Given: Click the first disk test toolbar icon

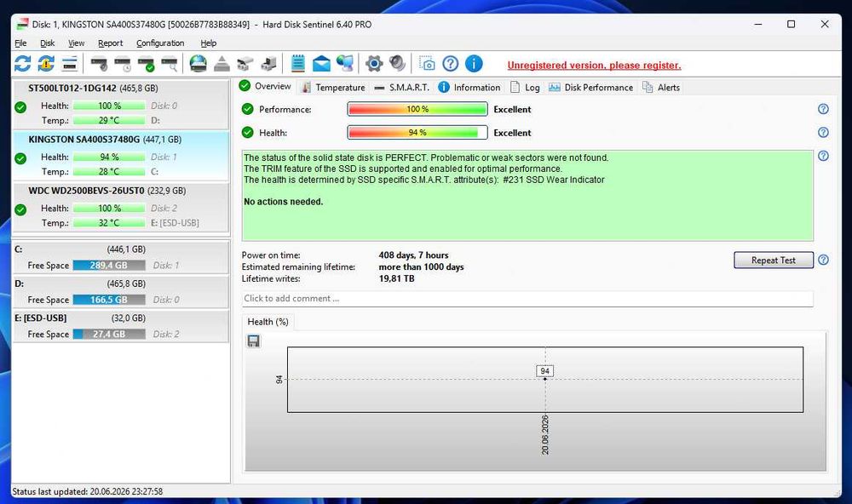Looking at the screenshot, I should 99,64.
